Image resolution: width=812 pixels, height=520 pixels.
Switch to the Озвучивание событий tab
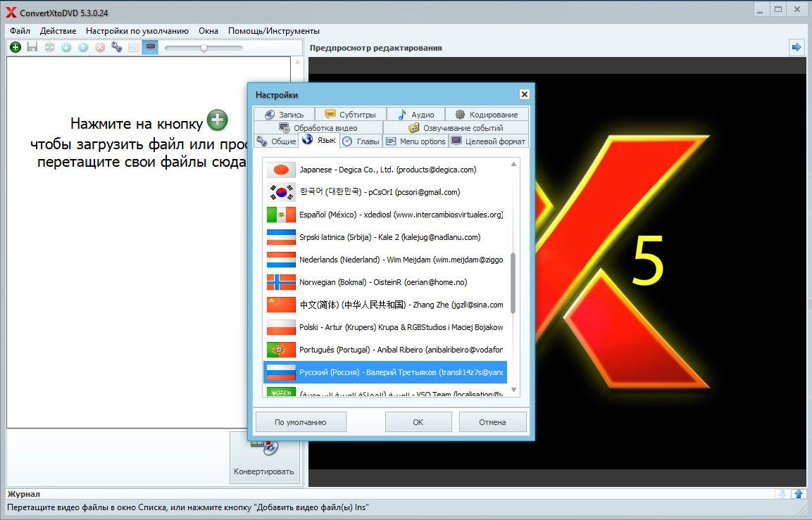456,128
